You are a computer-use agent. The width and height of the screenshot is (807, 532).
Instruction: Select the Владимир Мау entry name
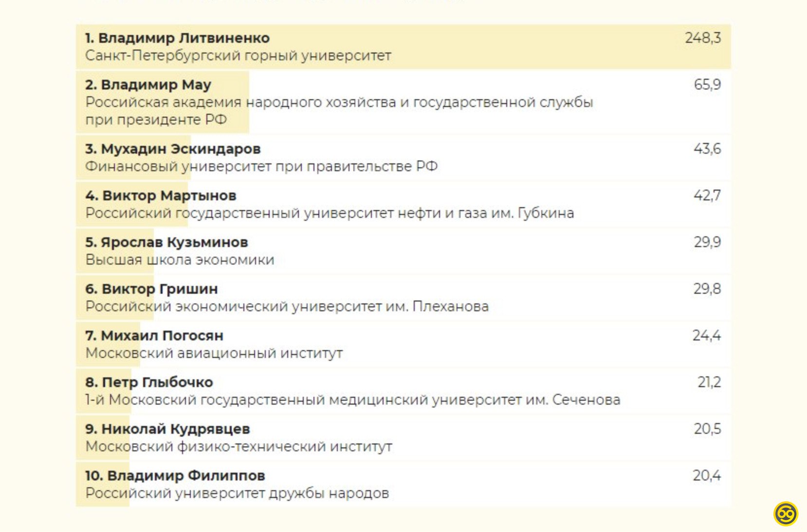[x=148, y=85]
